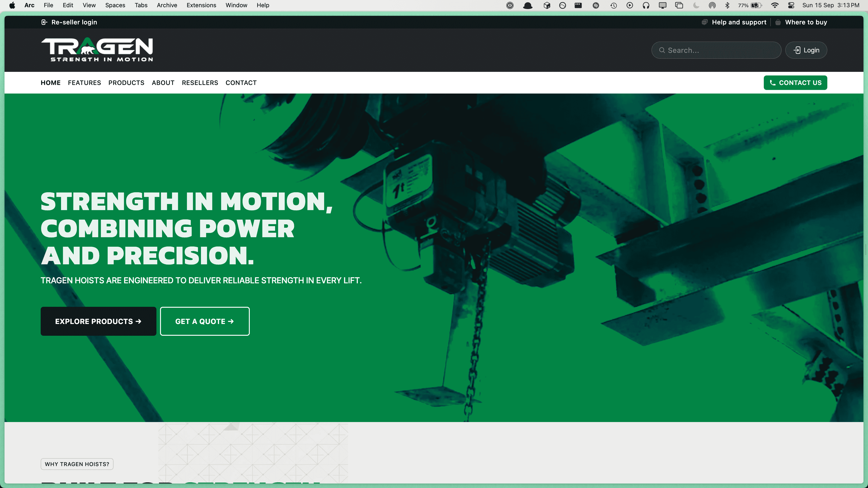Click the Login button
868x488 pixels.
pyautogui.click(x=806, y=50)
